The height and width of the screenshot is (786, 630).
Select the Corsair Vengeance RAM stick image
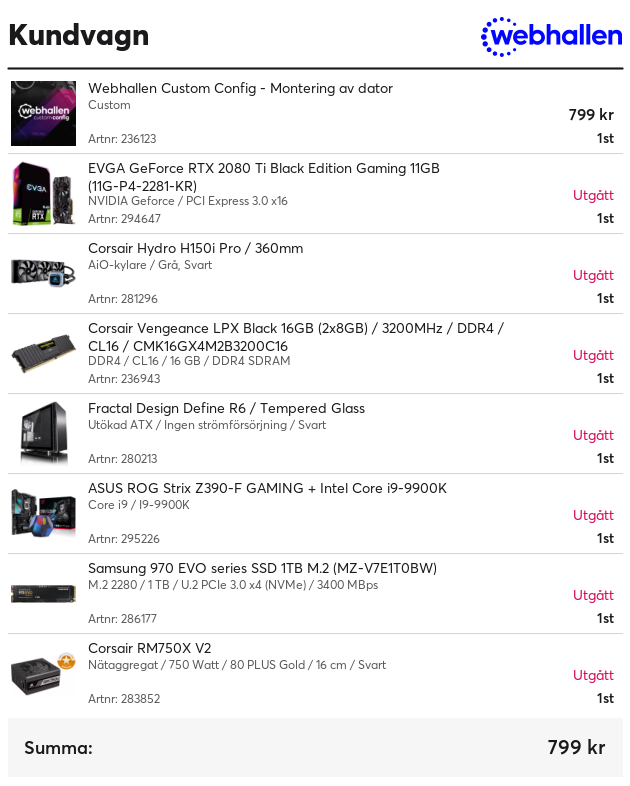(x=44, y=353)
